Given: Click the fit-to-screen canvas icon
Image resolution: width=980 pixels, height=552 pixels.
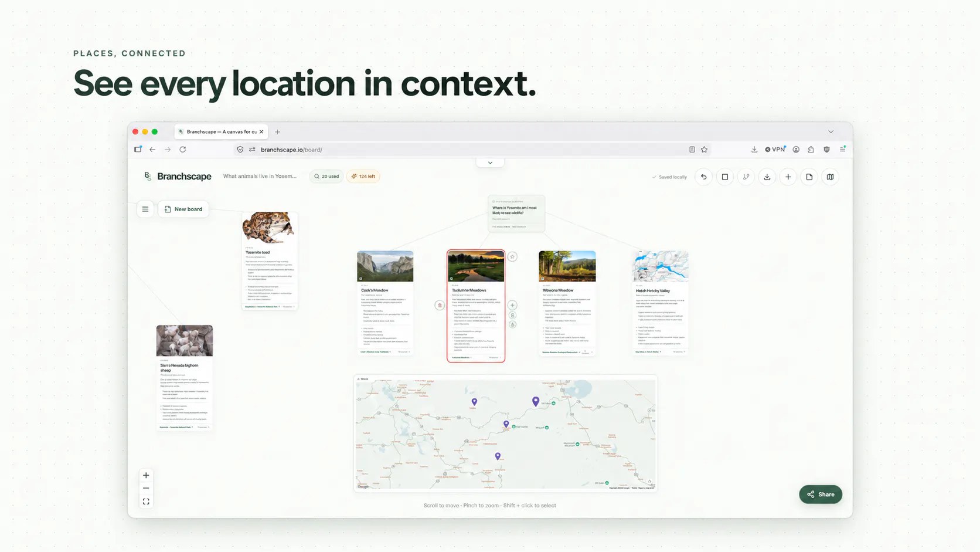Looking at the screenshot, I should (x=146, y=502).
